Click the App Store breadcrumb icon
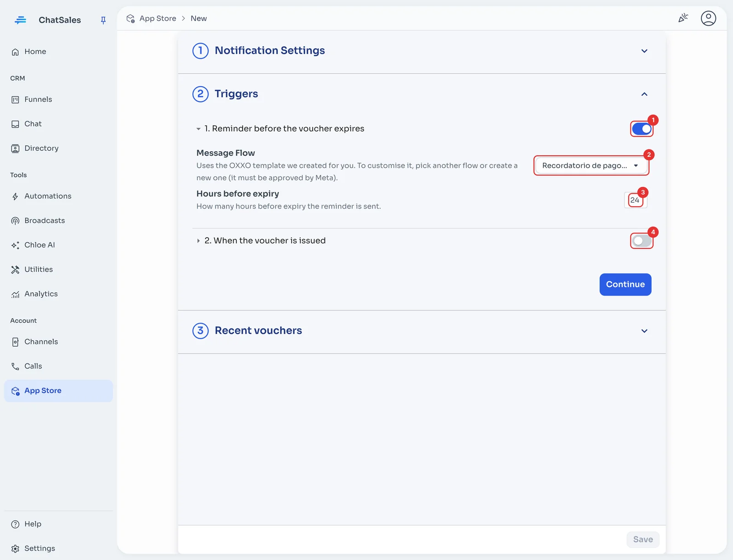This screenshot has height=560, width=733. [131, 18]
